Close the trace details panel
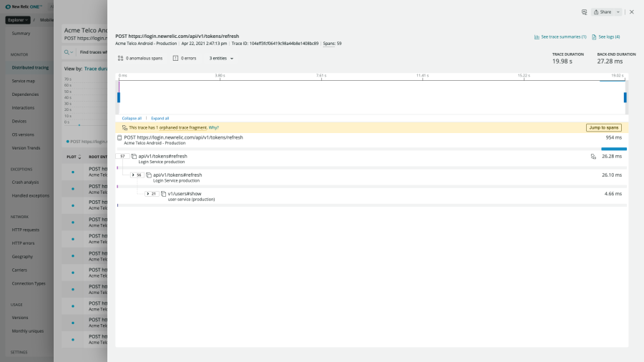 631,12
